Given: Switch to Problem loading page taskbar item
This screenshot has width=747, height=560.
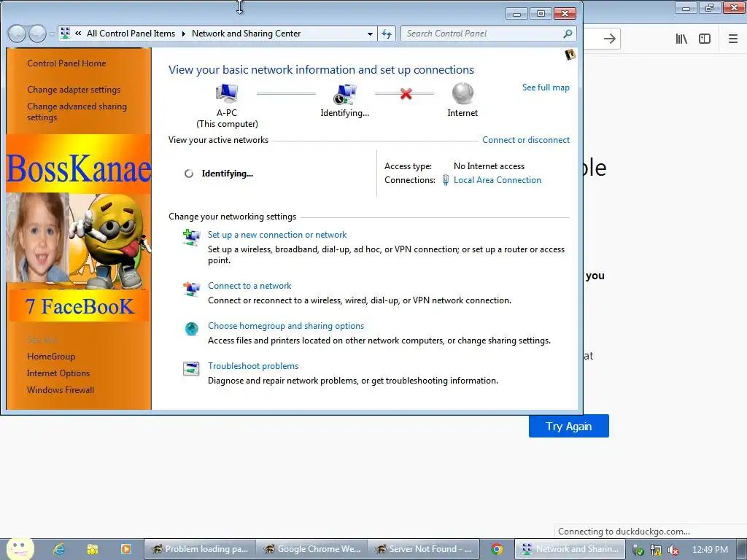Looking at the screenshot, I should click(x=200, y=549).
